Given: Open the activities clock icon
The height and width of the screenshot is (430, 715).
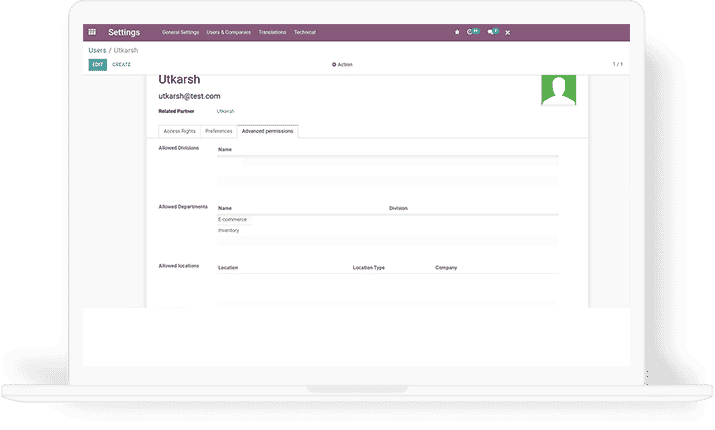Looking at the screenshot, I should click(x=472, y=32).
